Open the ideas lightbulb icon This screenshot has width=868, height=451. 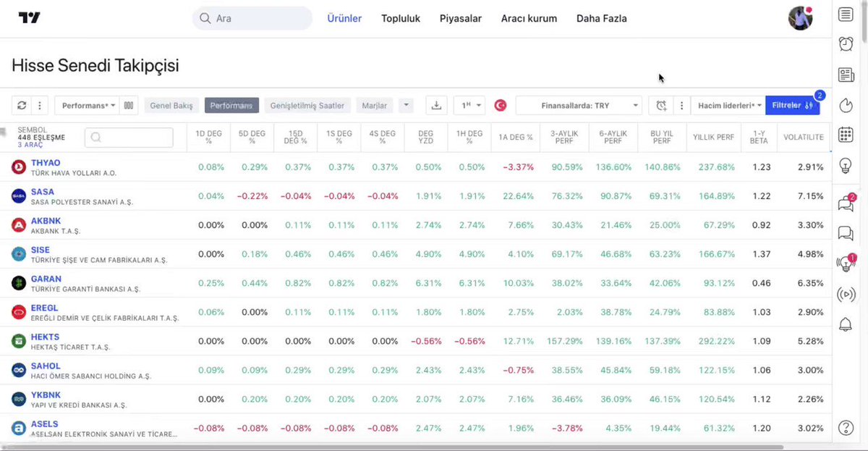(846, 166)
